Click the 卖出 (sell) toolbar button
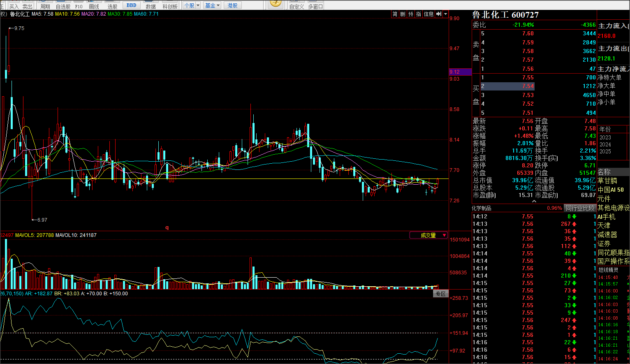 [x=28, y=6]
